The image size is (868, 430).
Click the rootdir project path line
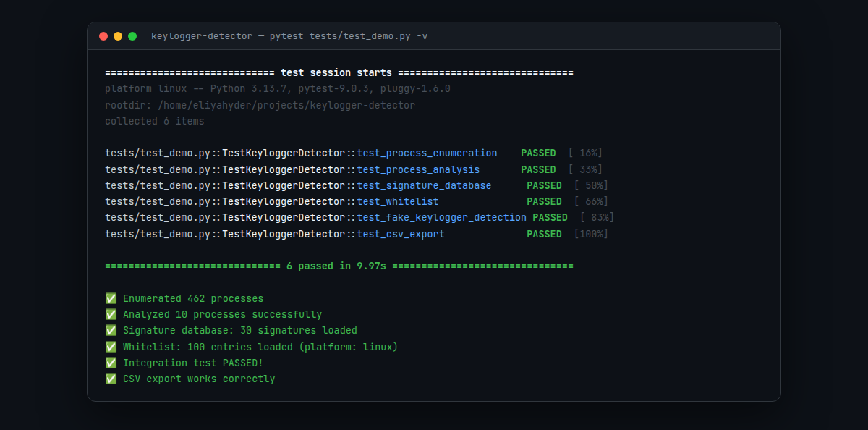[260, 105]
